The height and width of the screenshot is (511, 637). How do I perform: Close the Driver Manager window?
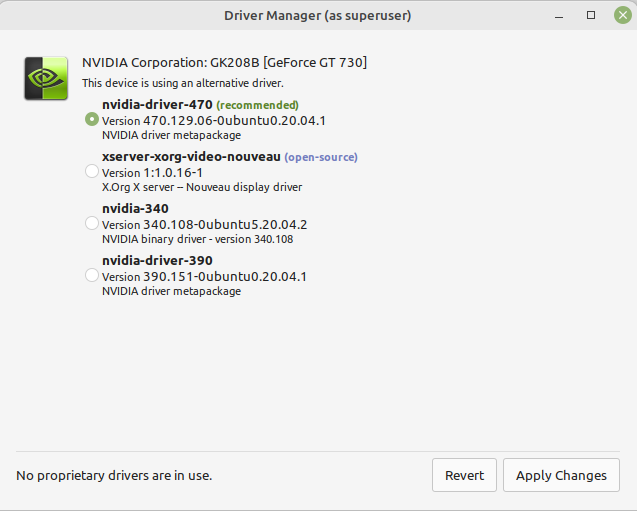(x=623, y=15)
